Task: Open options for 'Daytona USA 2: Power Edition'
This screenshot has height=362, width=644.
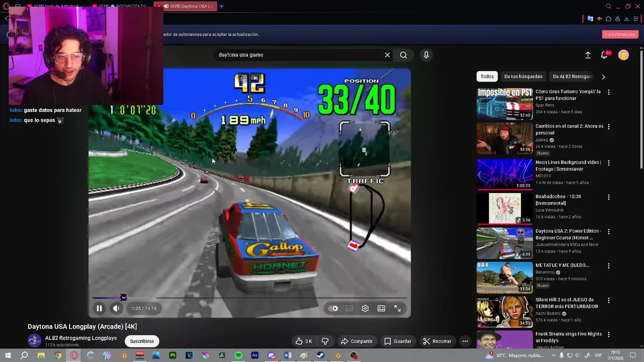Action: click(x=609, y=232)
